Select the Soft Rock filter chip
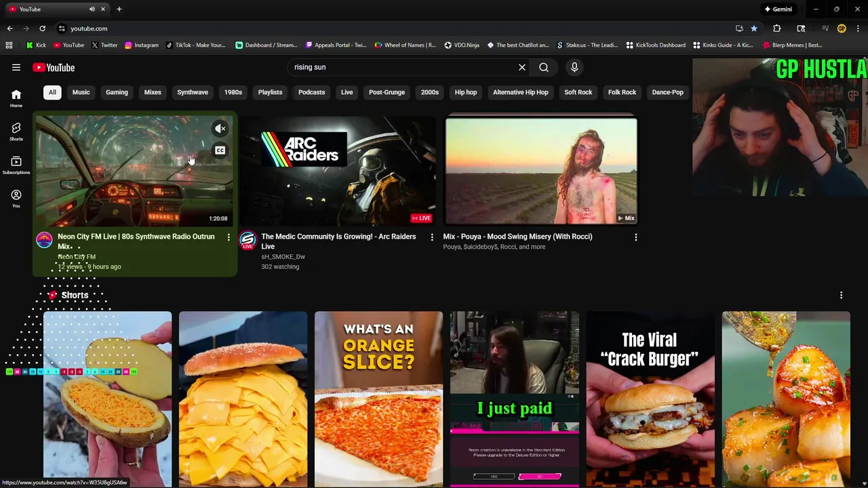The image size is (868, 488). click(578, 92)
